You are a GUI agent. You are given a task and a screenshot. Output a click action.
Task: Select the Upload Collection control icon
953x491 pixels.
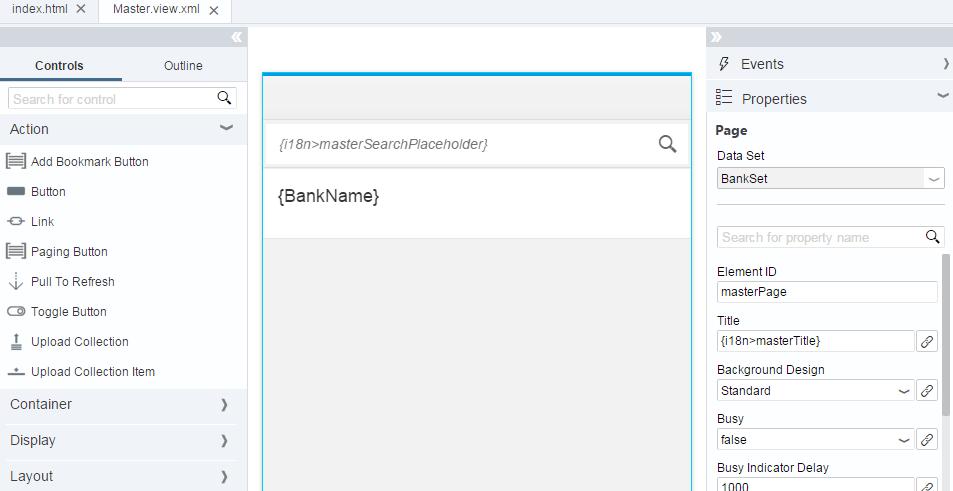click(16, 342)
